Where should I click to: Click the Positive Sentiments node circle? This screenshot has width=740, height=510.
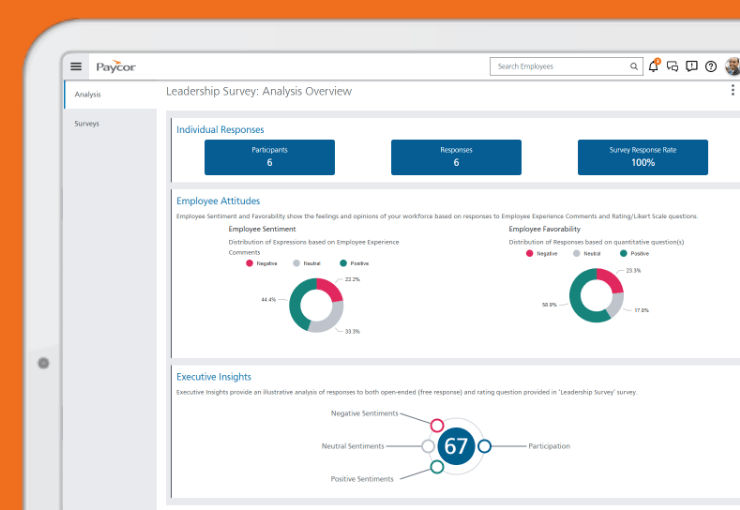437,467
